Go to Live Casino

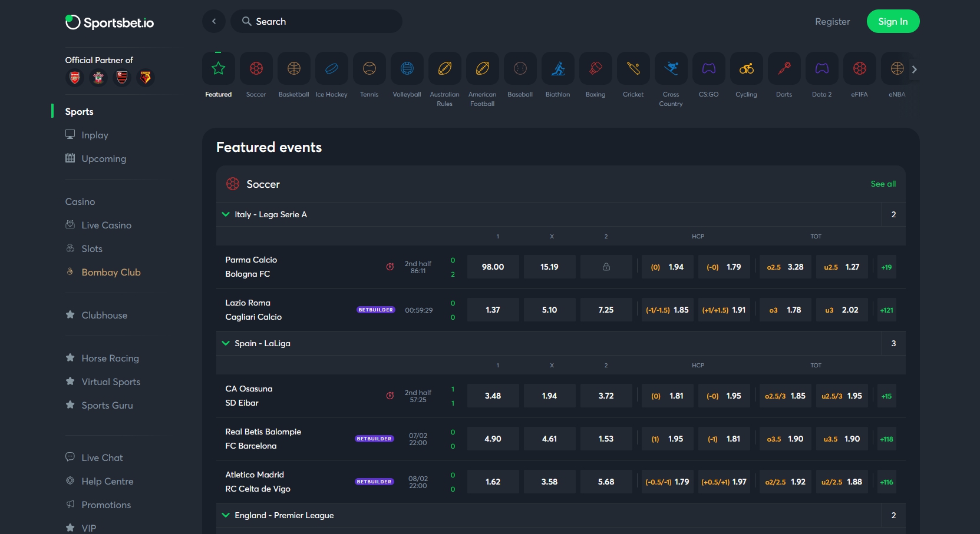coord(107,225)
